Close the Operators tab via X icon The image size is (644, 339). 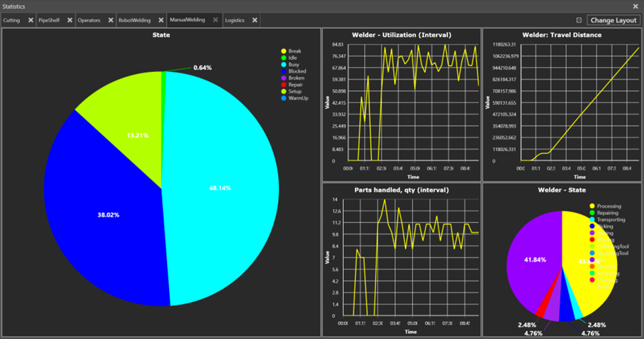click(x=111, y=21)
